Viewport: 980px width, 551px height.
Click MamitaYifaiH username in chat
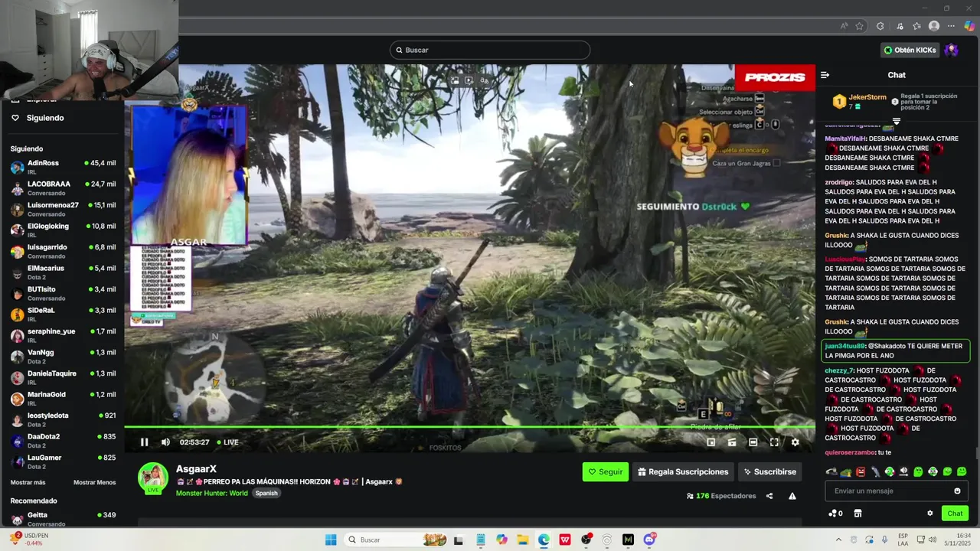tap(845, 139)
